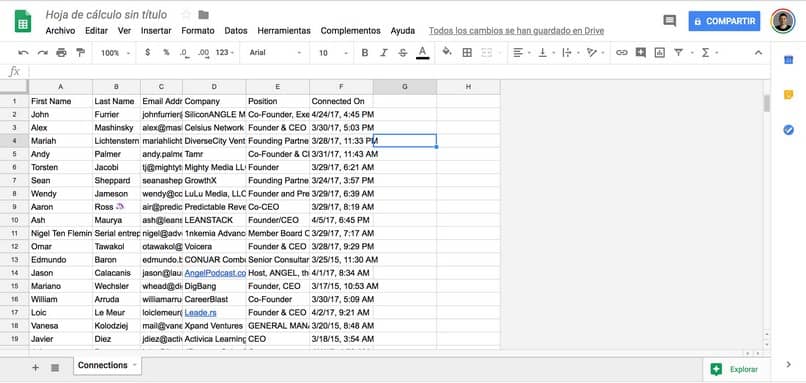This screenshot has height=383, width=806.
Task: Decrease decimal places button
Action: (185, 52)
